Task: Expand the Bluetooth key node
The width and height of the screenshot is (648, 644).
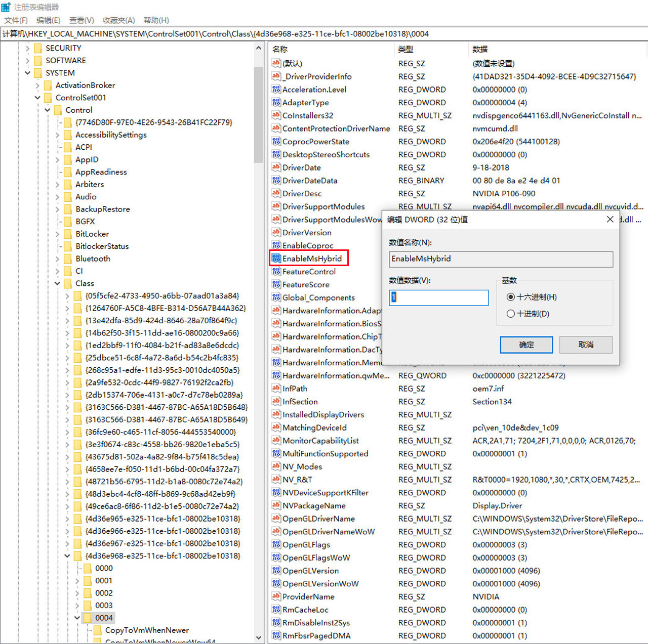Action: click(57, 259)
